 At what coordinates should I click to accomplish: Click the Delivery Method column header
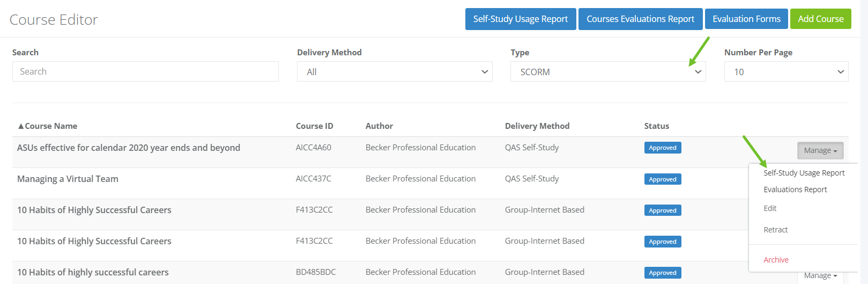(537, 126)
